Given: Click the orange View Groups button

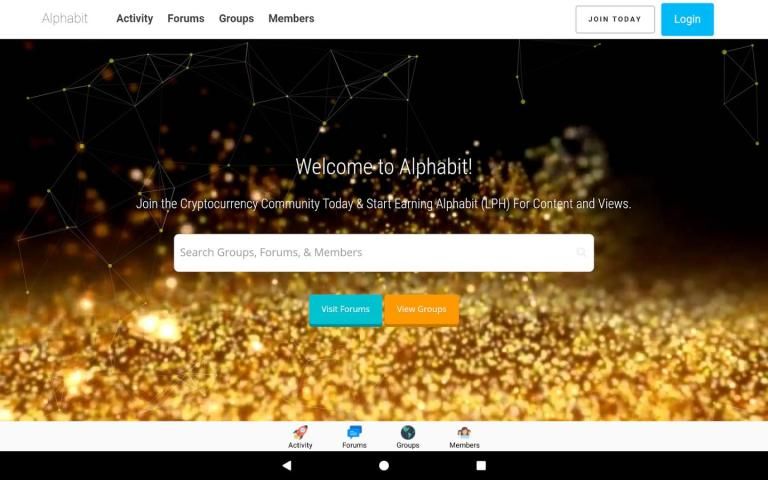Looking at the screenshot, I should point(421,310).
